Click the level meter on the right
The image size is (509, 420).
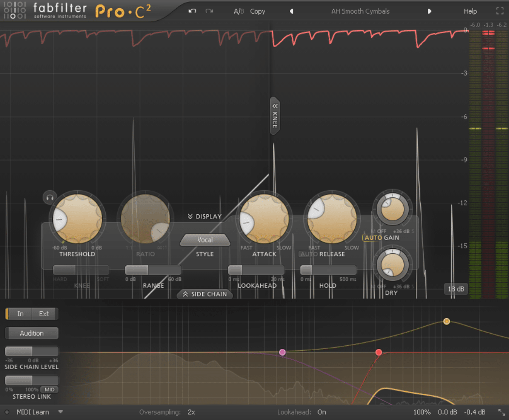[x=488, y=164]
